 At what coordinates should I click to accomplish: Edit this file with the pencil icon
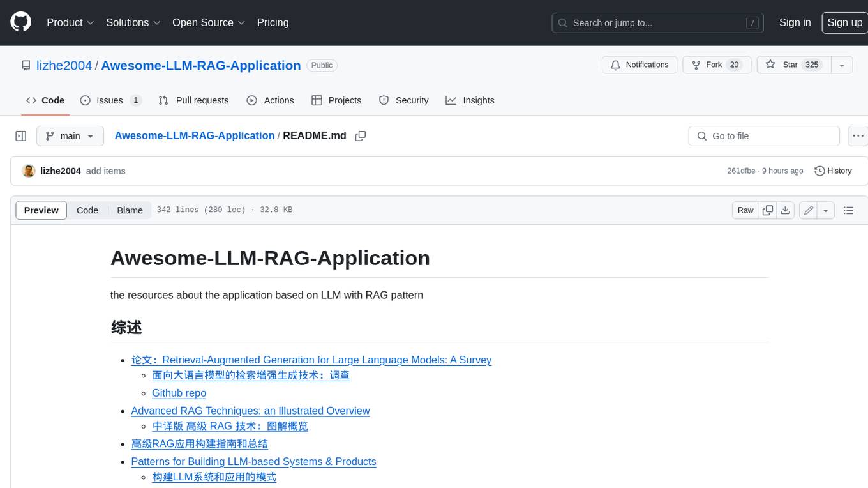pyautogui.click(x=809, y=210)
